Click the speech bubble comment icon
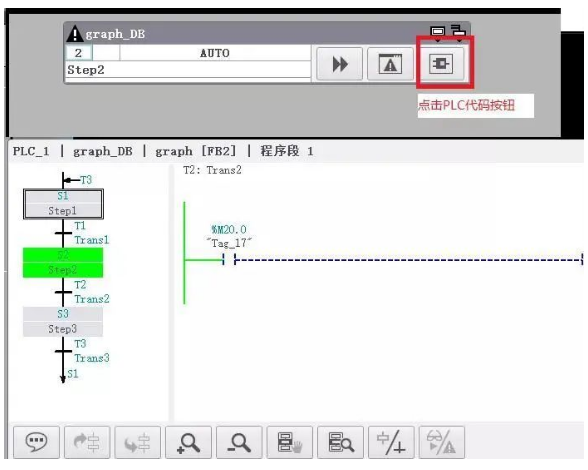 [36, 442]
